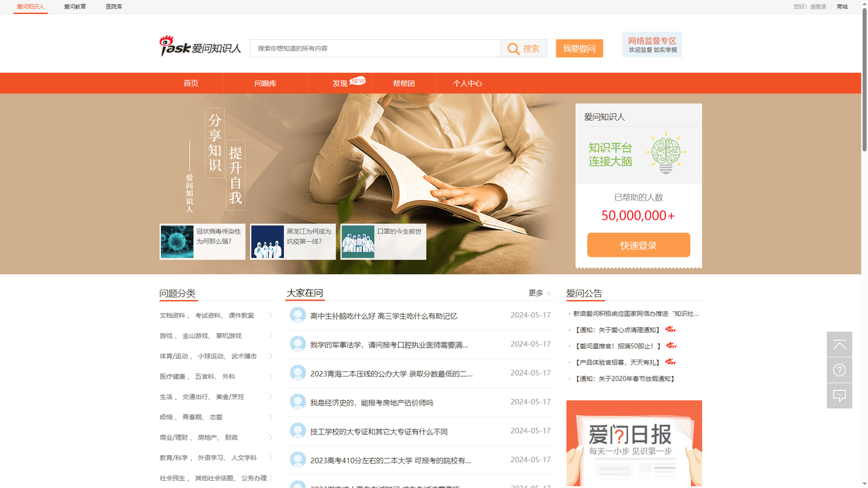Open the help question-mark icon
Image resolution: width=868 pixels, height=488 pixels.
(840, 370)
